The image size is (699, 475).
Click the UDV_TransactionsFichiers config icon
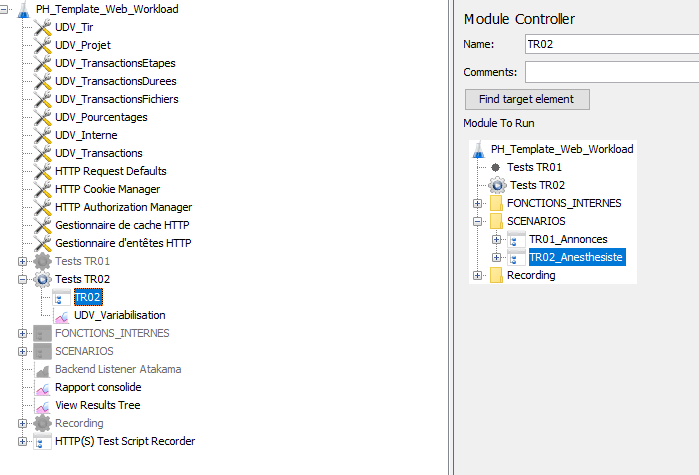tap(42, 99)
